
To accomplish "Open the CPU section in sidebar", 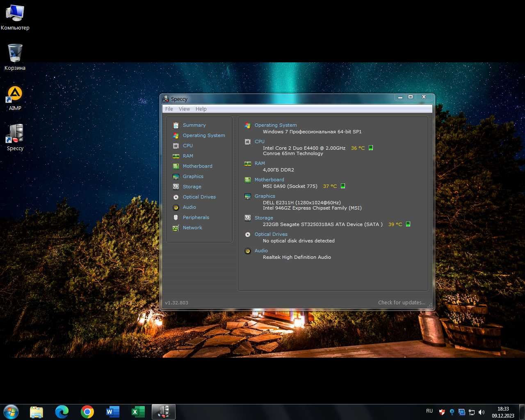I will (187, 146).
